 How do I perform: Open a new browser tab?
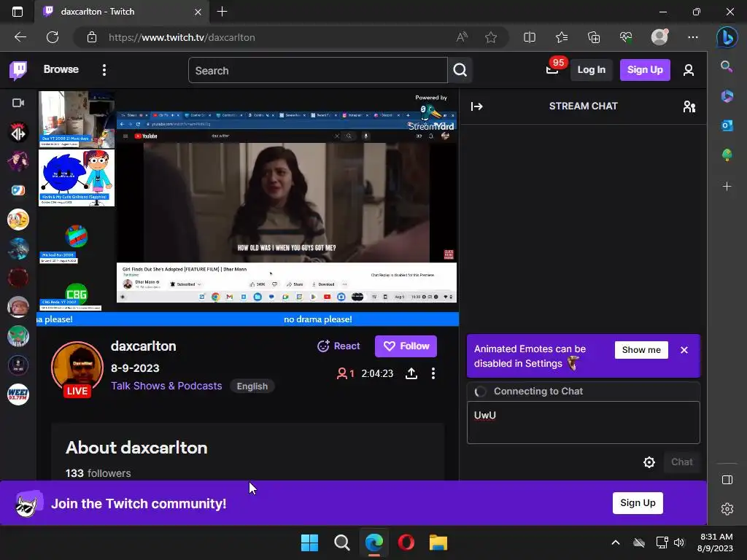click(222, 12)
